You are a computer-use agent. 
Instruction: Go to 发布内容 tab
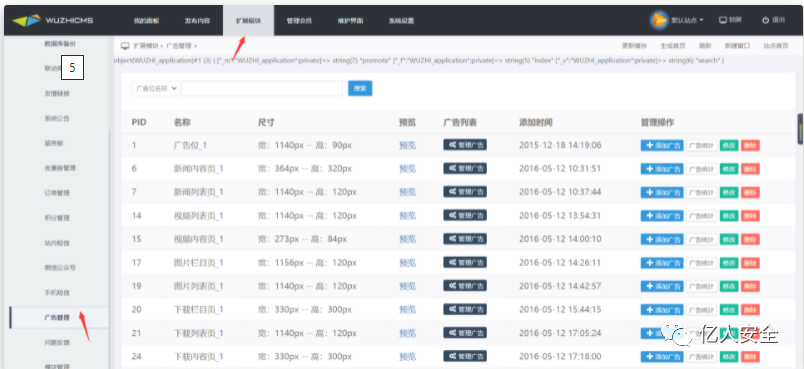pyautogui.click(x=197, y=21)
